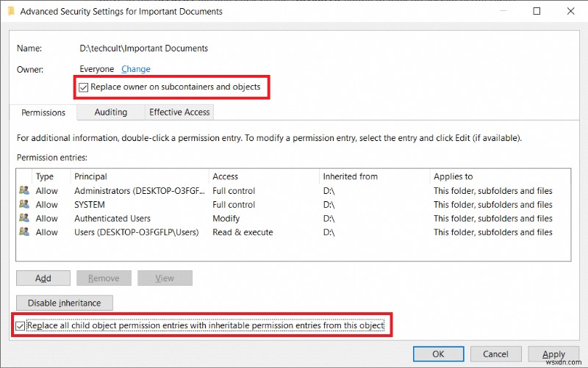
Task: Click the Change owner link
Action: pos(136,69)
